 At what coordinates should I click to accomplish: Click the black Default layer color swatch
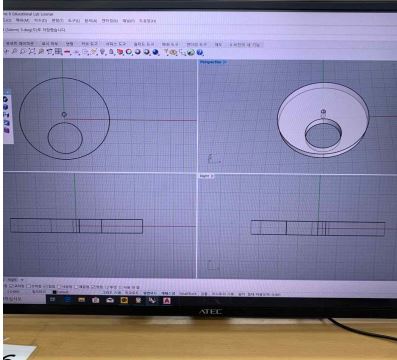pyautogui.click(x=54, y=292)
